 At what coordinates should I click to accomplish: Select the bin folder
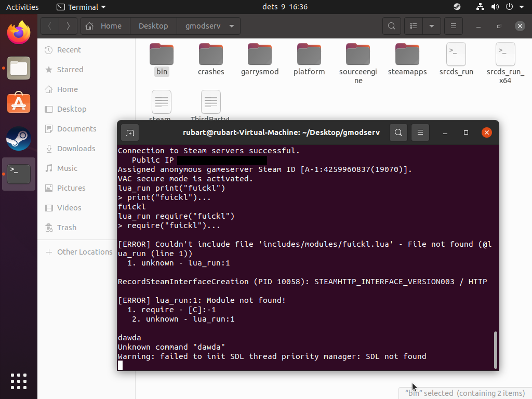click(162, 59)
